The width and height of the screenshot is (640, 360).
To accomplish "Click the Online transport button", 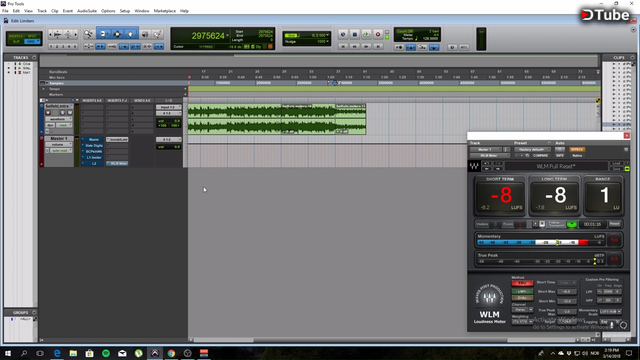I will (343, 35).
